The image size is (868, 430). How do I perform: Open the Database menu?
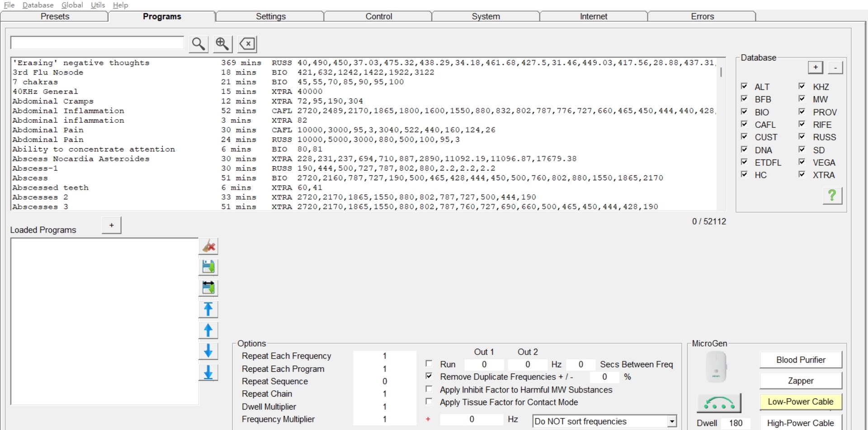pyautogui.click(x=38, y=5)
